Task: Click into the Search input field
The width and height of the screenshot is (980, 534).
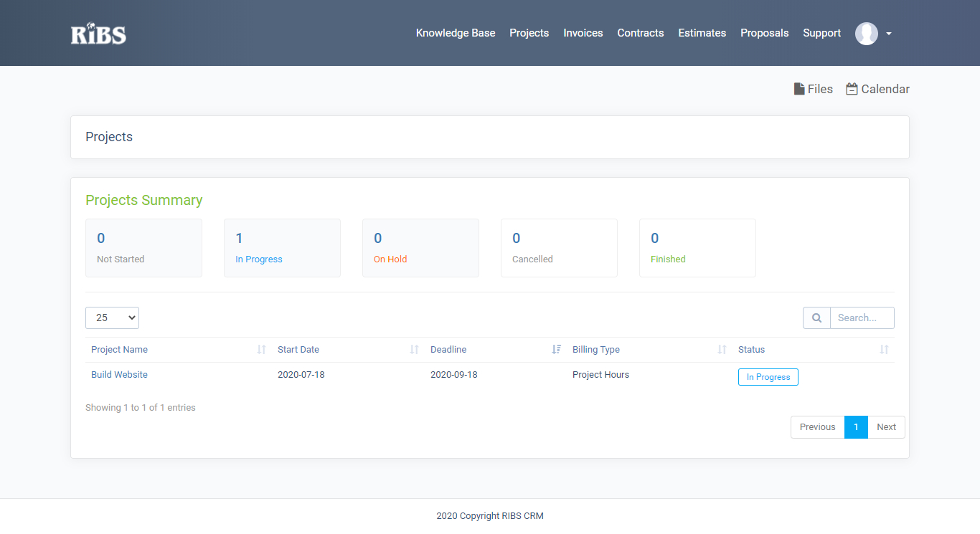Action: pyautogui.click(x=862, y=318)
